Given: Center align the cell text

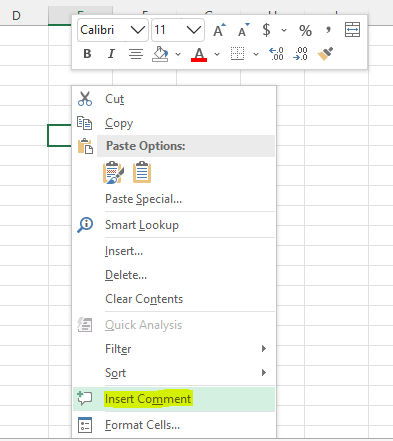Looking at the screenshot, I should 136,54.
